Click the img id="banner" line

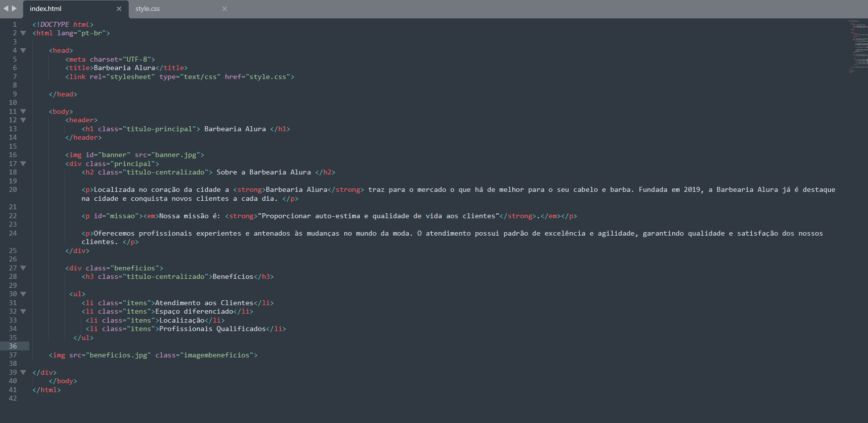coord(135,155)
